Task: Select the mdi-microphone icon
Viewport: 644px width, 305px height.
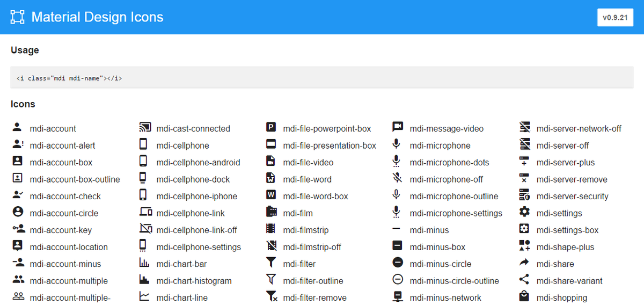Action: point(397,144)
